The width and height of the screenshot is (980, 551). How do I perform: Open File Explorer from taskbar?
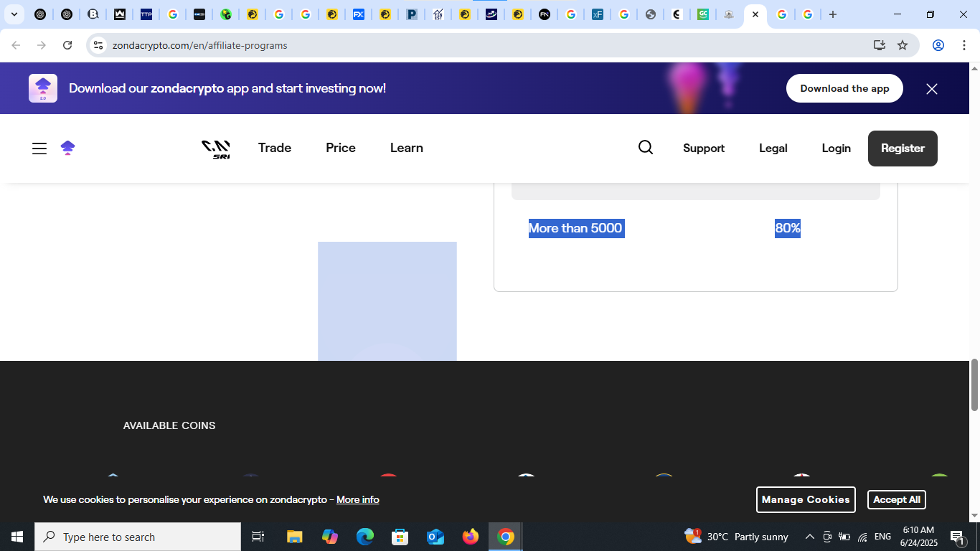(294, 537)
